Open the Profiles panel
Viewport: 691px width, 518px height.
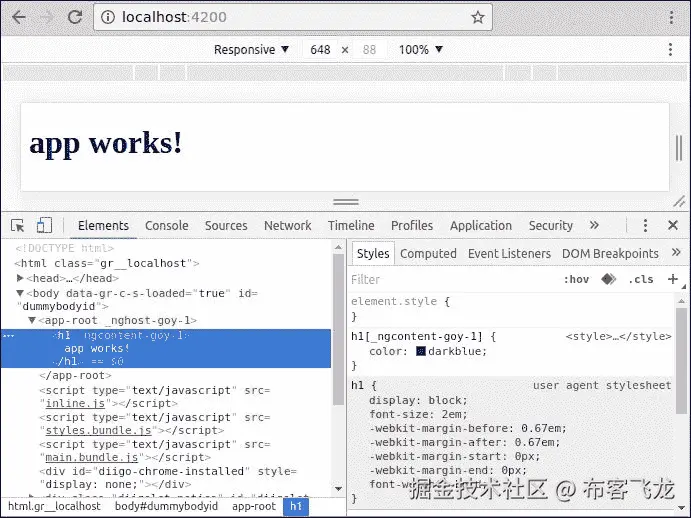(x=412, y=225)
